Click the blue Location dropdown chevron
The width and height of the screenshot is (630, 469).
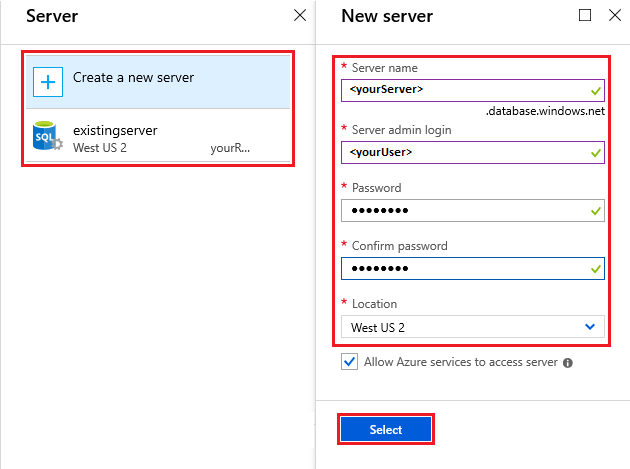click(590, 326)
